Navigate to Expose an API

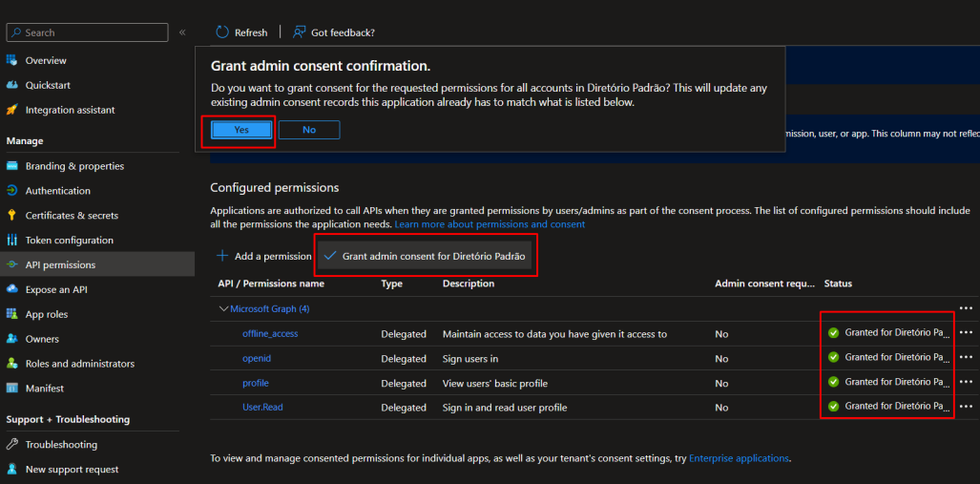click(x=56, y=289)
